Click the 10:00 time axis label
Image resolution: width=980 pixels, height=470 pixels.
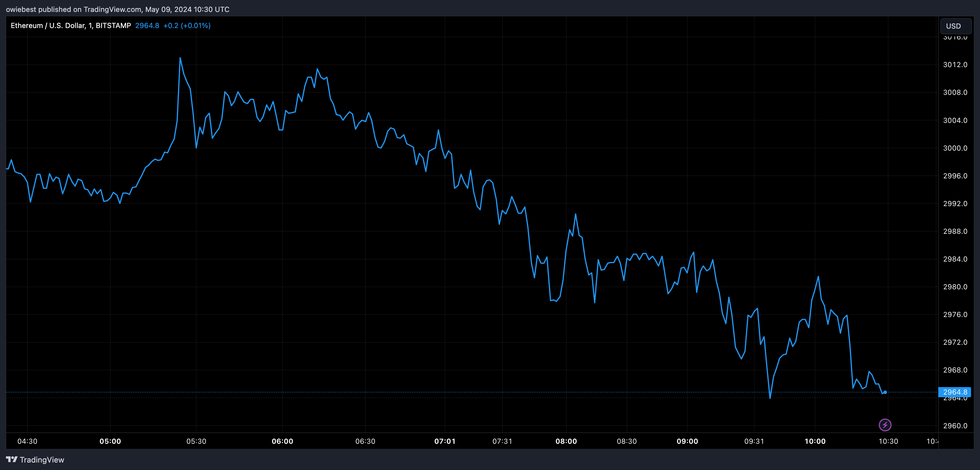815,441
